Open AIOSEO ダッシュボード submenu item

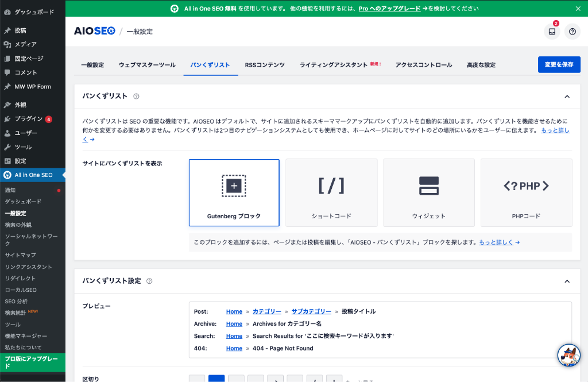pyautogui.click(x=33, y=202)
